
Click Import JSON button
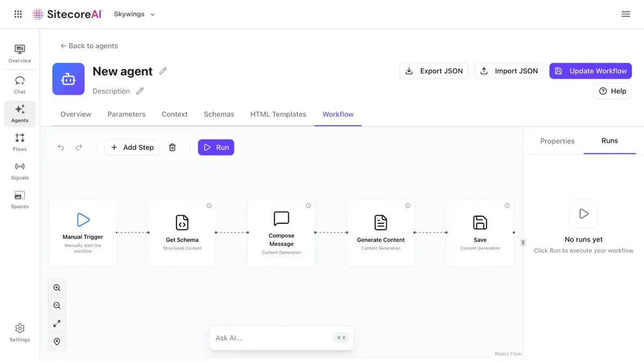point(509,71)
